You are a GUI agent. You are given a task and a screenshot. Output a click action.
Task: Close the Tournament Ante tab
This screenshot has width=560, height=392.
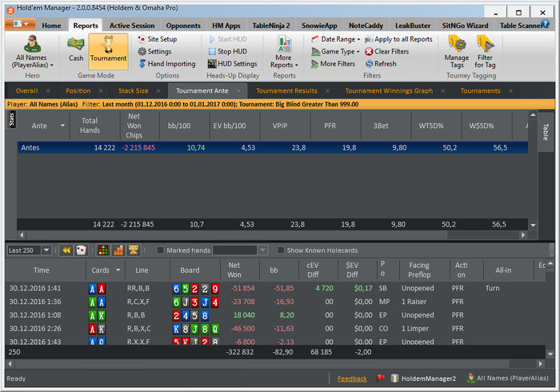pos(238,90)
